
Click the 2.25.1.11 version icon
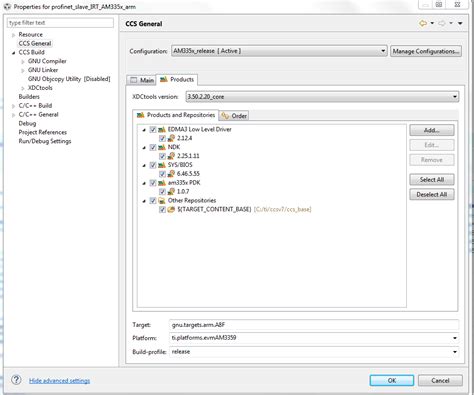coord(171,156)
